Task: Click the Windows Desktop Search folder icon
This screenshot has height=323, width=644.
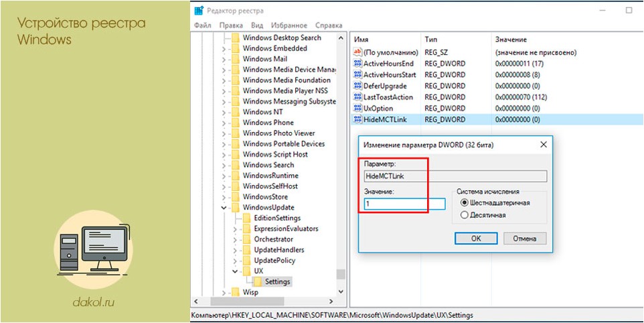Action: pos(236,38)
